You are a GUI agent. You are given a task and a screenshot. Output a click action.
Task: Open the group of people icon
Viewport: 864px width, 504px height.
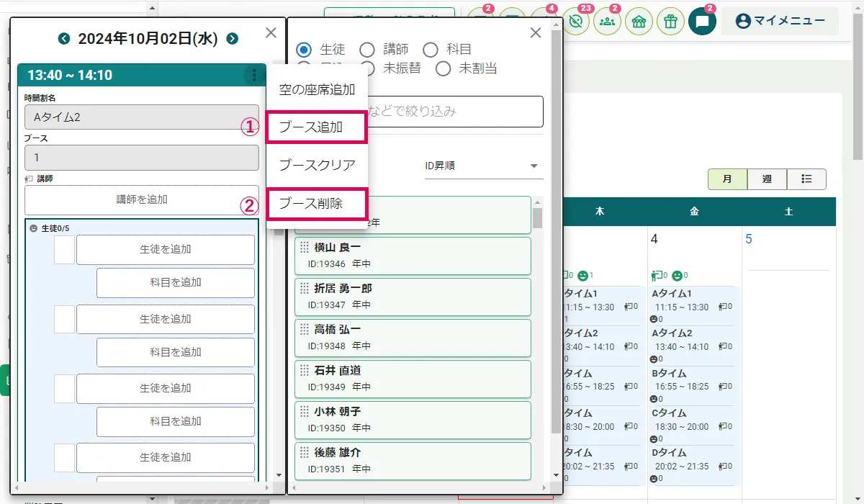click(607, 21)
